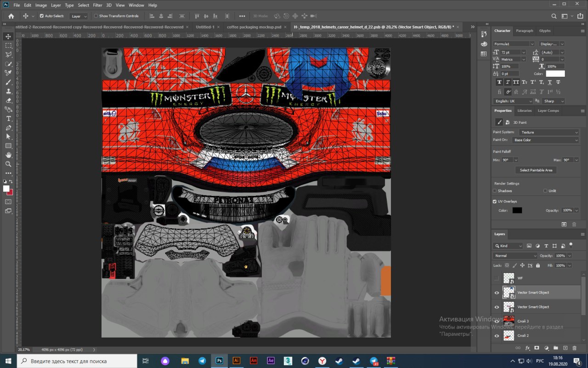This screenshot has height=368, width=588.
Task: Disable UV Overlays checkbox
Action: click(495, 201)
